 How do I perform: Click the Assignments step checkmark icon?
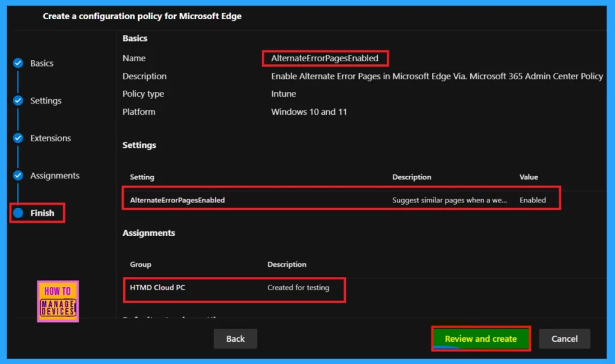[x=18, y=175]
